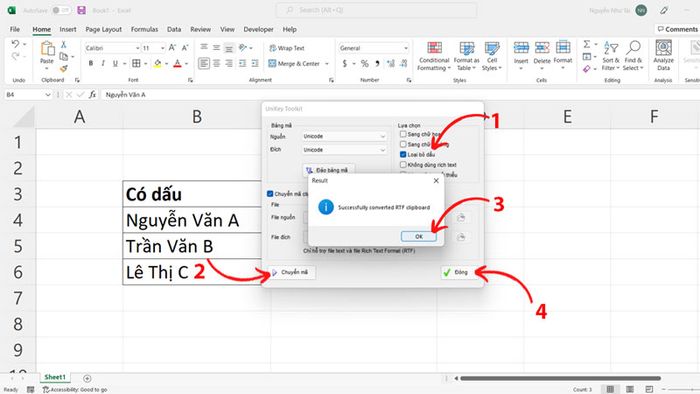This screenshot has height=394, width=700.
Task: Add a new sheet with plus button
Action: 87,378
